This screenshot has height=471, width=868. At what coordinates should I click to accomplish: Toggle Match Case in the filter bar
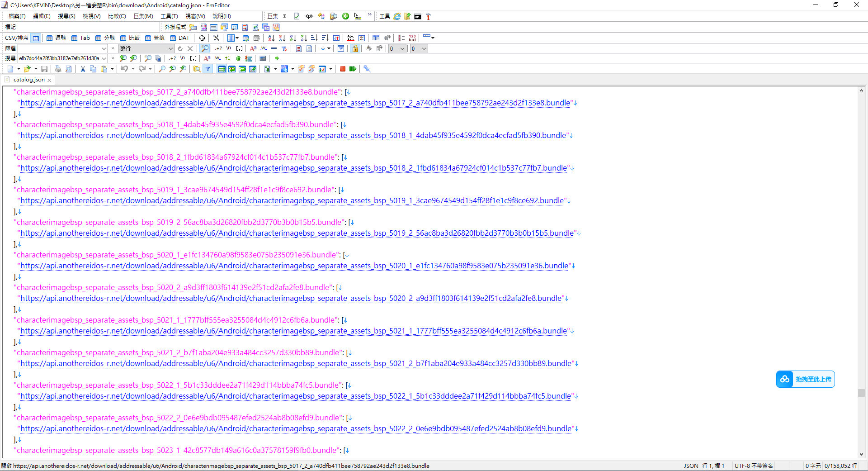253,48
